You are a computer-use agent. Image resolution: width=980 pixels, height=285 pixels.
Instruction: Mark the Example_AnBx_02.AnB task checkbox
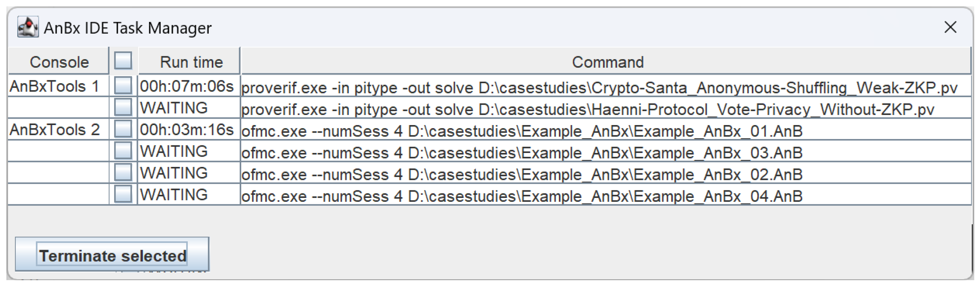(123, 172)
